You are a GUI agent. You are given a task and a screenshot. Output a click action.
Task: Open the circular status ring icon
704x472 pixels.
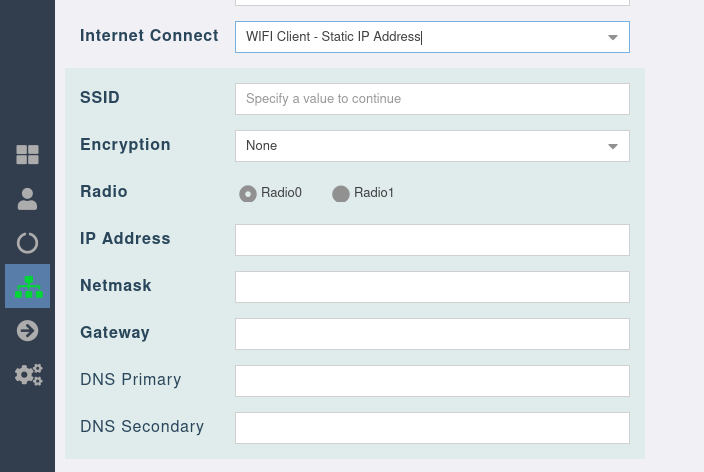(x=27, y=243)
